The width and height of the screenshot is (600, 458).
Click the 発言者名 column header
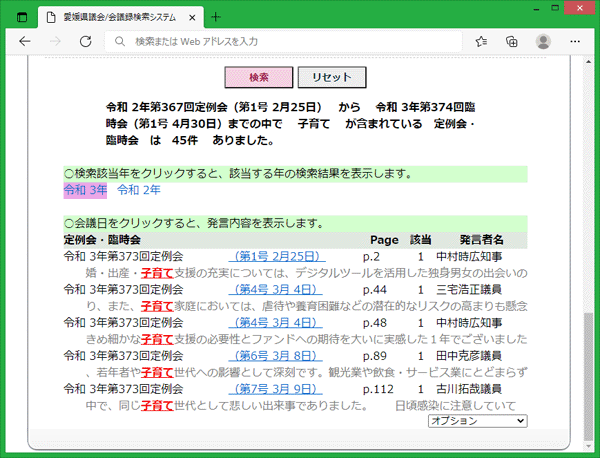[481, 240]
